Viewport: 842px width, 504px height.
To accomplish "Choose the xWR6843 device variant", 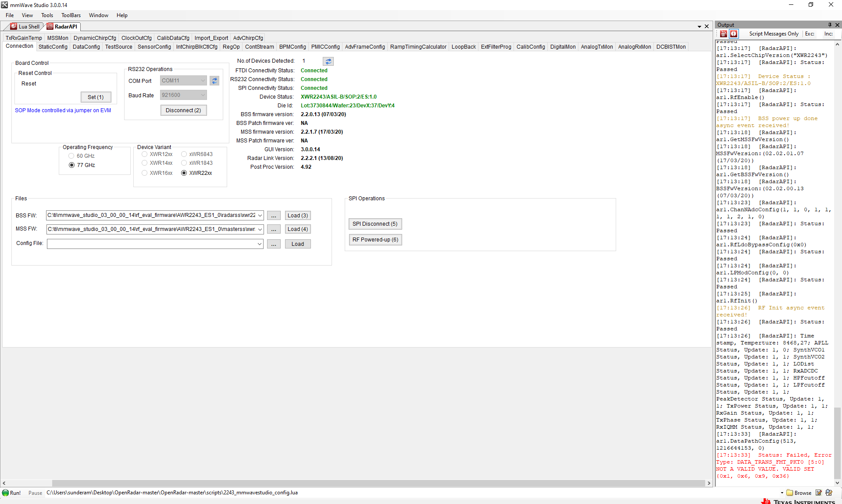I will point(197,154).
